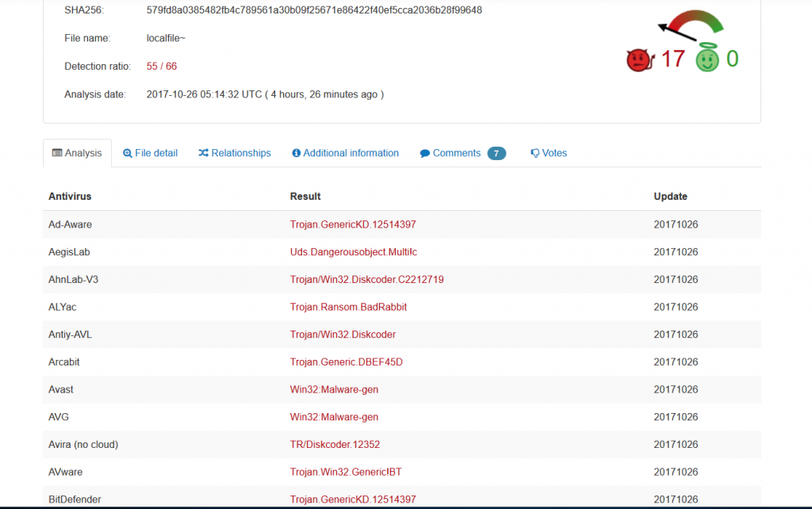Click Ad-Aware's Trojan.GenericKD.12514397 result
Image resolution: width=812 pixels, height=509 pixels.
pos(353,224)
